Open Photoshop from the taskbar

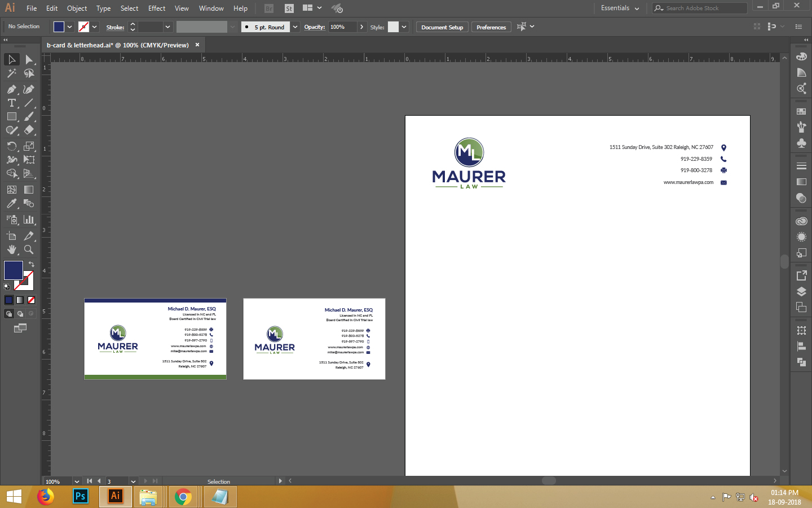81,496
